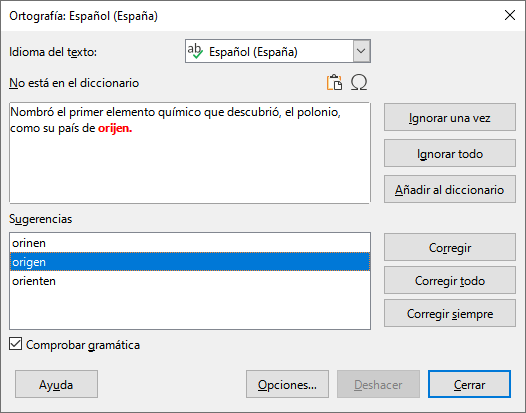Click Añadir al diccionario button

[x=450, y=189]
